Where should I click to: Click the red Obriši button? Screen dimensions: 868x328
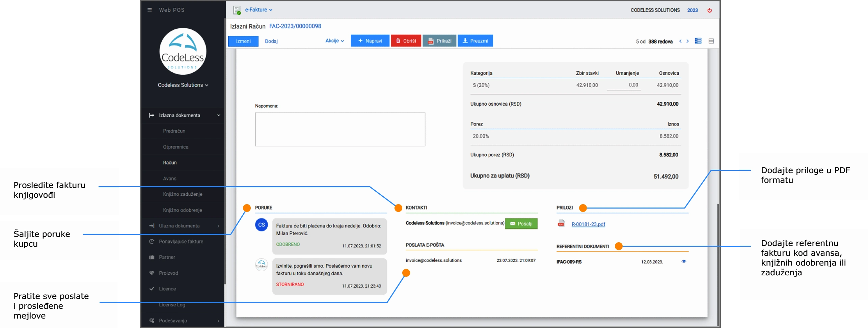[x=406, y=41]
